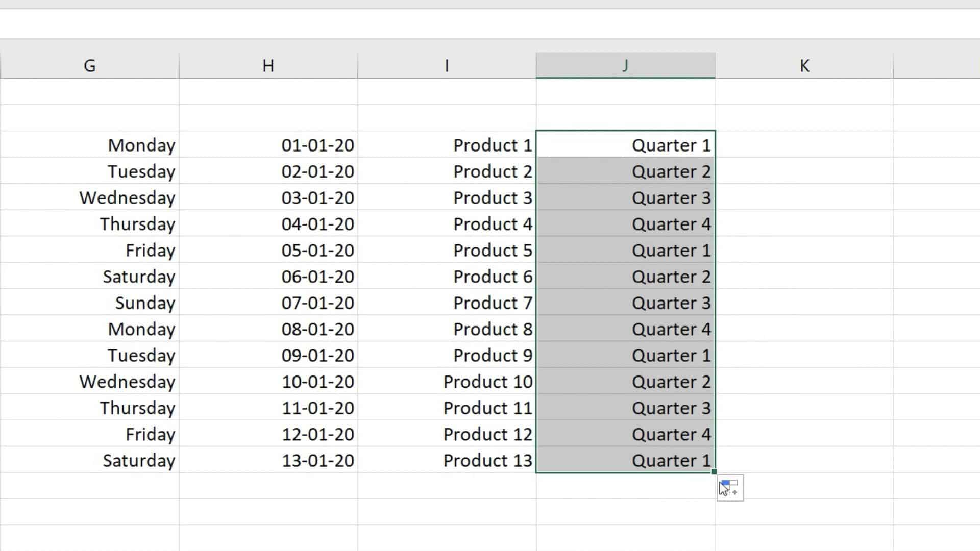
Task: Select column header I
Action: (x=448, y=65)
